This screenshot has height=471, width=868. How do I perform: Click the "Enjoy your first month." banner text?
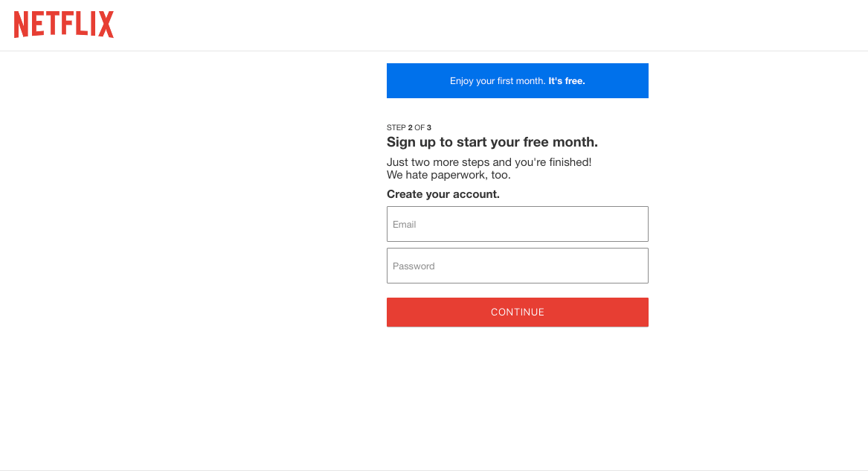click(498, 81)
